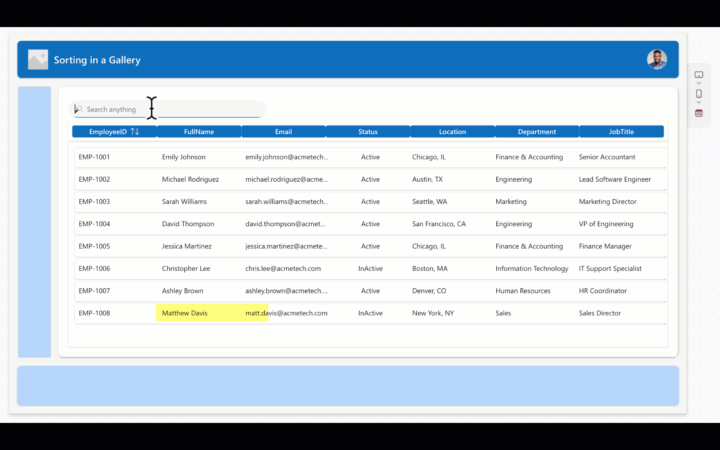Click IT Support Specialist job title
The height and width of the screenshot is (450, 720).
pos(610,268)
